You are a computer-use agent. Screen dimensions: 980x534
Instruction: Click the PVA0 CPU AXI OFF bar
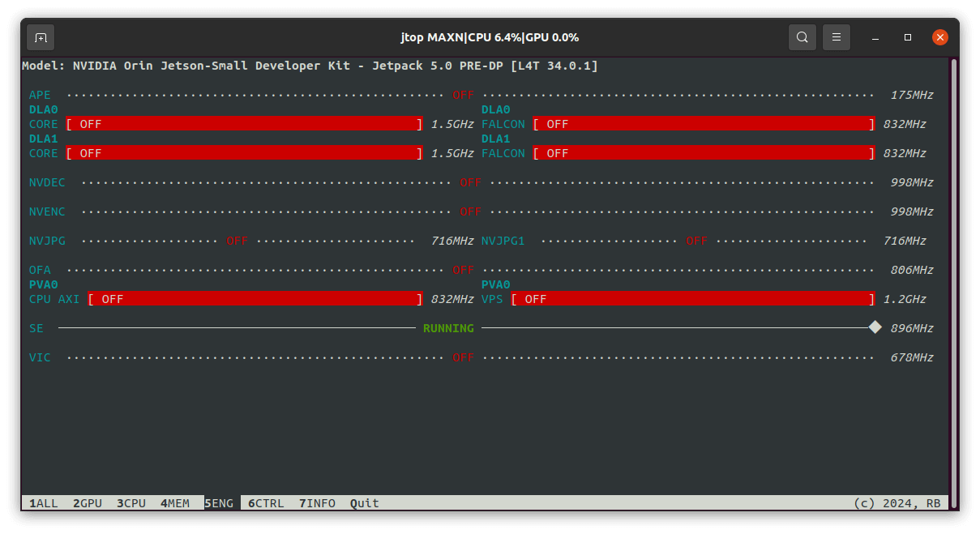tap(255, 299)
